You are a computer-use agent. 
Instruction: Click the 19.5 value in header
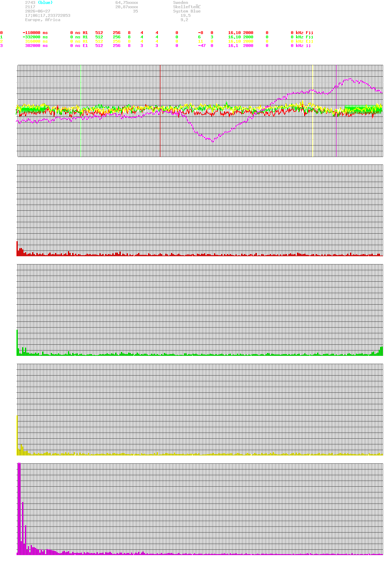click(x=185, y=15)
